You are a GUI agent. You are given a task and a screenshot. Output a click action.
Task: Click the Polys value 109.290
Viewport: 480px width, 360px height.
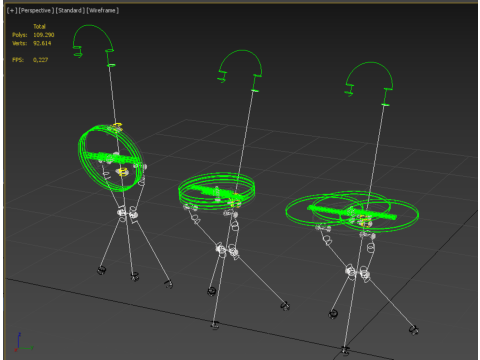pos(44,35)
